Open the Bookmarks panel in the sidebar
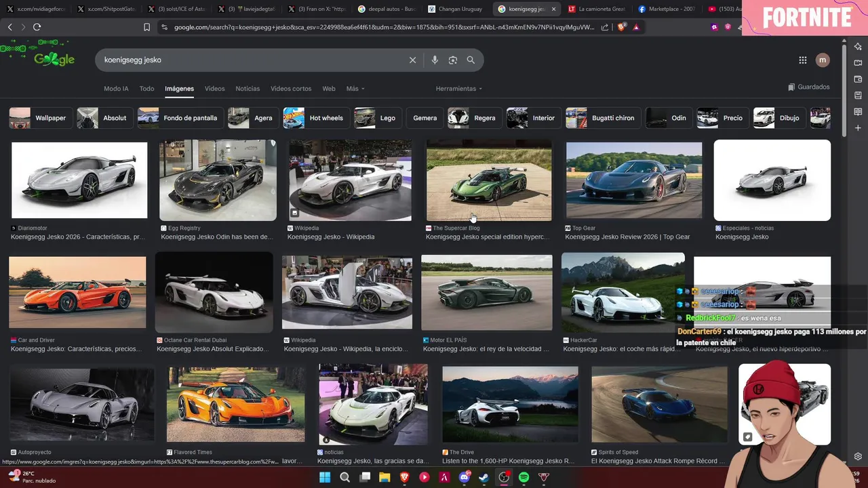This screenshot has width=868, height=488. pos(858,96)
